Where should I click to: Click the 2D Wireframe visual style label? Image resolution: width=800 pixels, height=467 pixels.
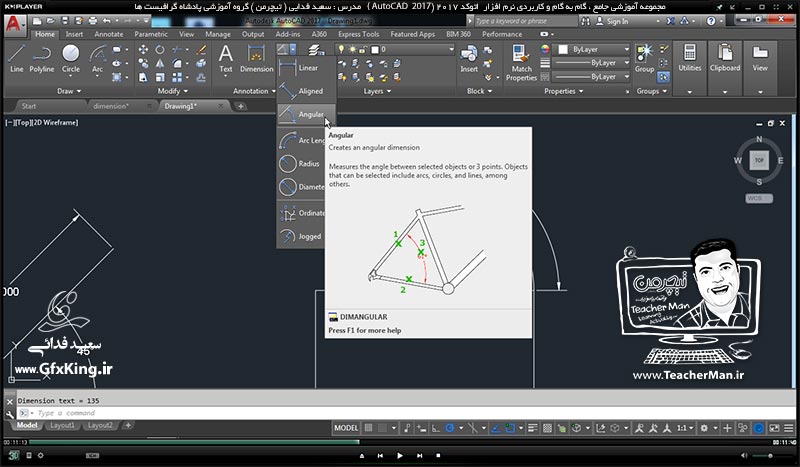point(55,122)
